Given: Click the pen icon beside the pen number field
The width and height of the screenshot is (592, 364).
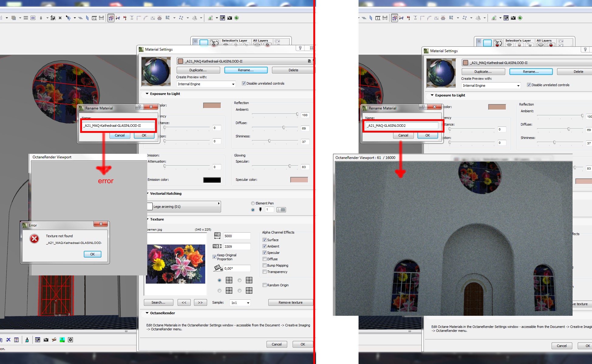Looking at the screenshot, I should (260, 210).
